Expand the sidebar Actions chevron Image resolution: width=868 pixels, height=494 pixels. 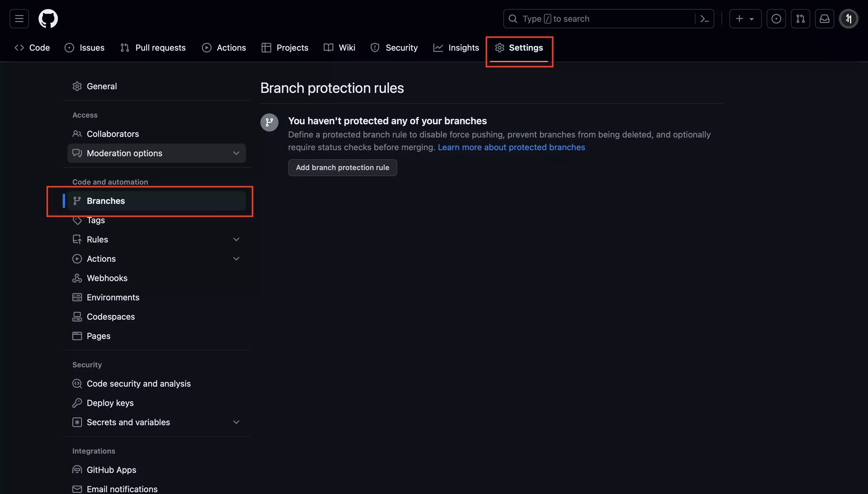point(236,259)
